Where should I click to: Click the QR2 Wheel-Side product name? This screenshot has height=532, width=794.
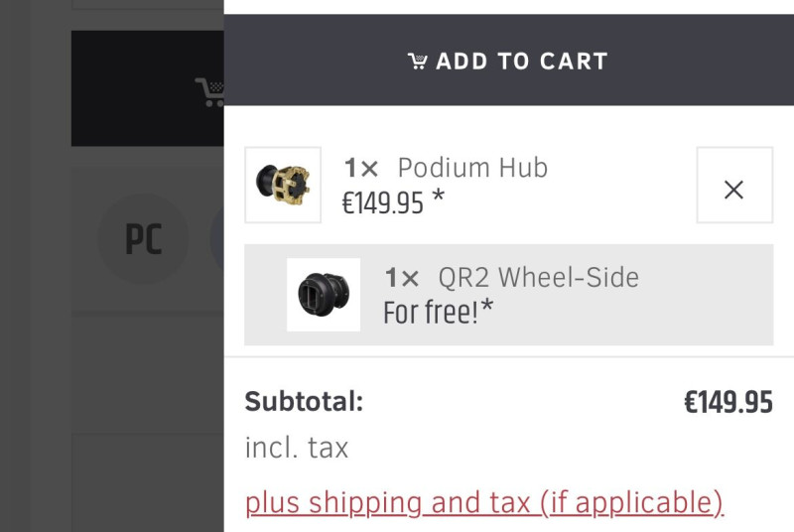click(x=539, y=277)
